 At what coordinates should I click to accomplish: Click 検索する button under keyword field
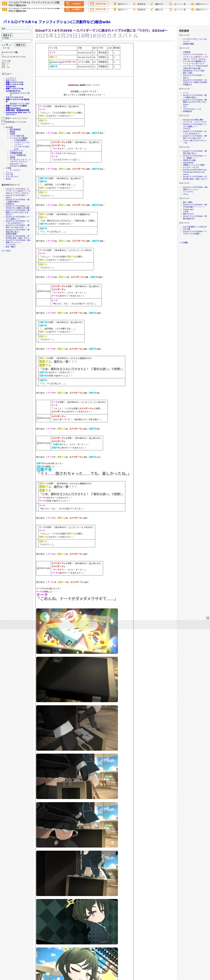click(7, 35)
